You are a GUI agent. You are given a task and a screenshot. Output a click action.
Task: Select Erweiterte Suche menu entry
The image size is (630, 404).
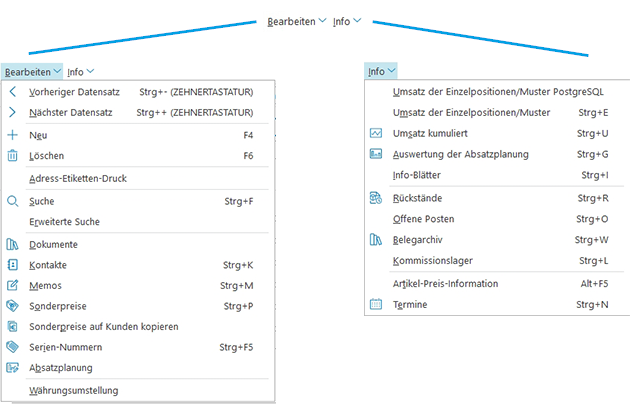coord(65,221)
